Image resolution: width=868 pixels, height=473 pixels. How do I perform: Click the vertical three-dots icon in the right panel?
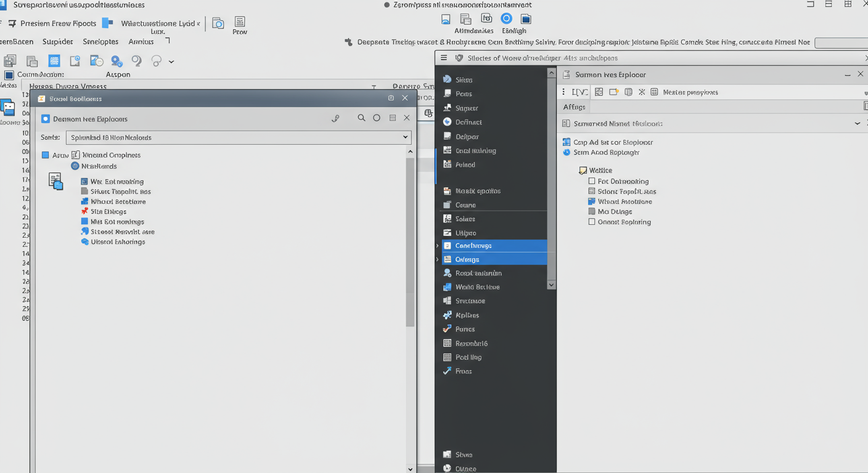[563, 92]
